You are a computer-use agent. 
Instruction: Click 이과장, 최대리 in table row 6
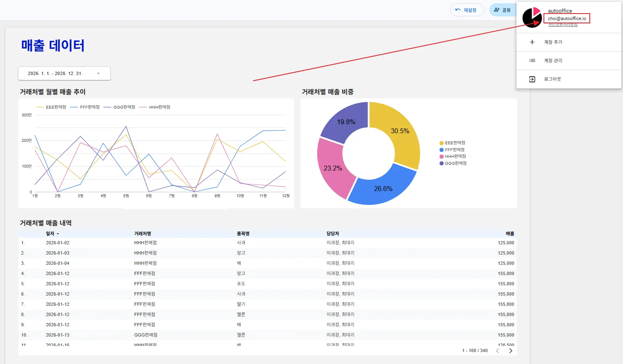coord(341,294)
